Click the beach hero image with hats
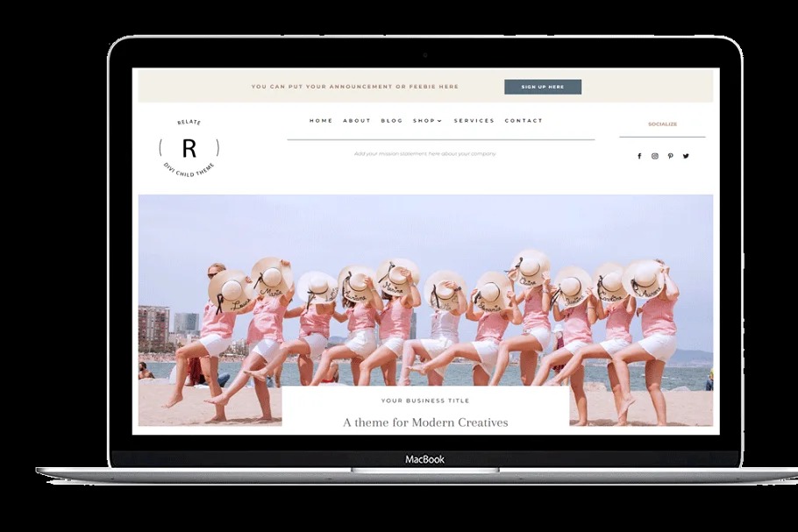Image resolution: width=798 pixels, height=532 pixels. tap(425, 289)
